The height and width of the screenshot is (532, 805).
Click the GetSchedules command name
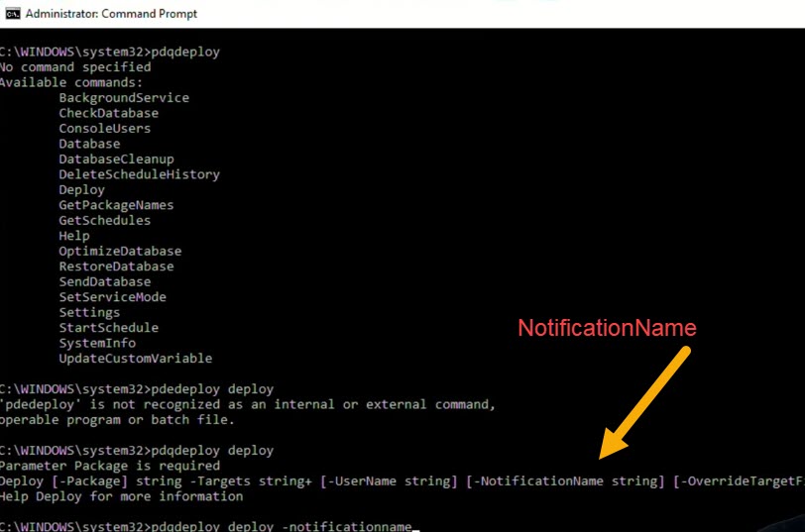click(105, 221)
